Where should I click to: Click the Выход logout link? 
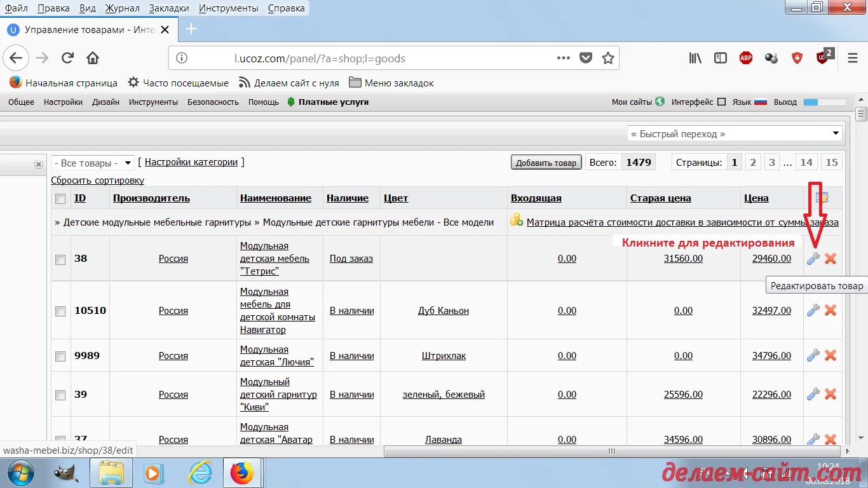tap(785, 102)
